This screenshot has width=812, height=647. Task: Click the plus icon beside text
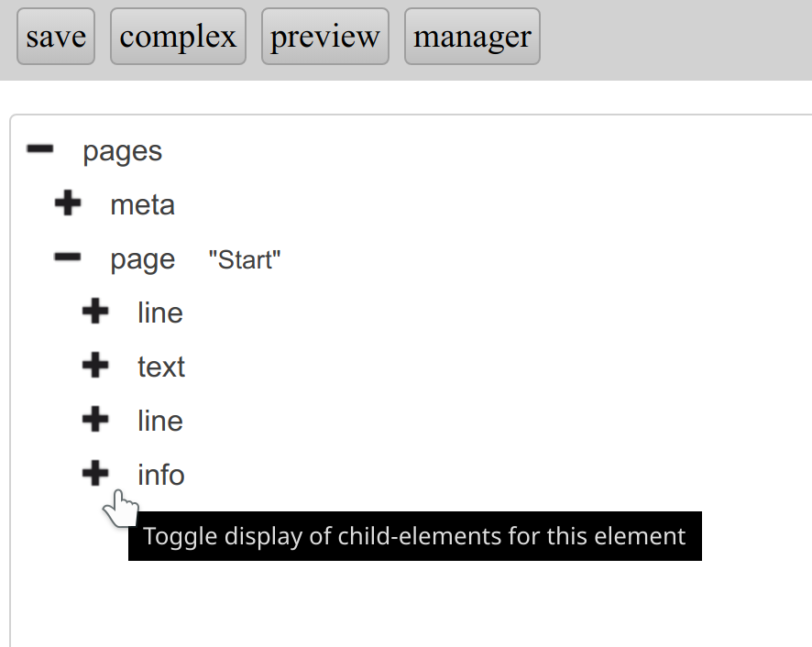pos(95,366)
